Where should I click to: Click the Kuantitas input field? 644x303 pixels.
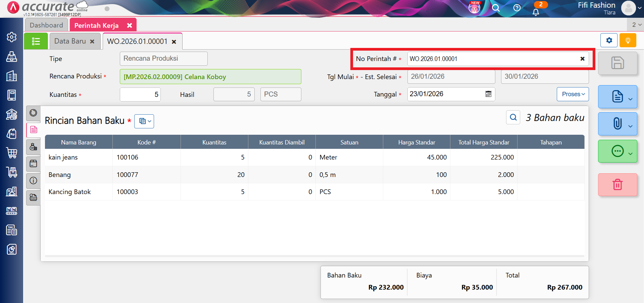coord(140,95)
